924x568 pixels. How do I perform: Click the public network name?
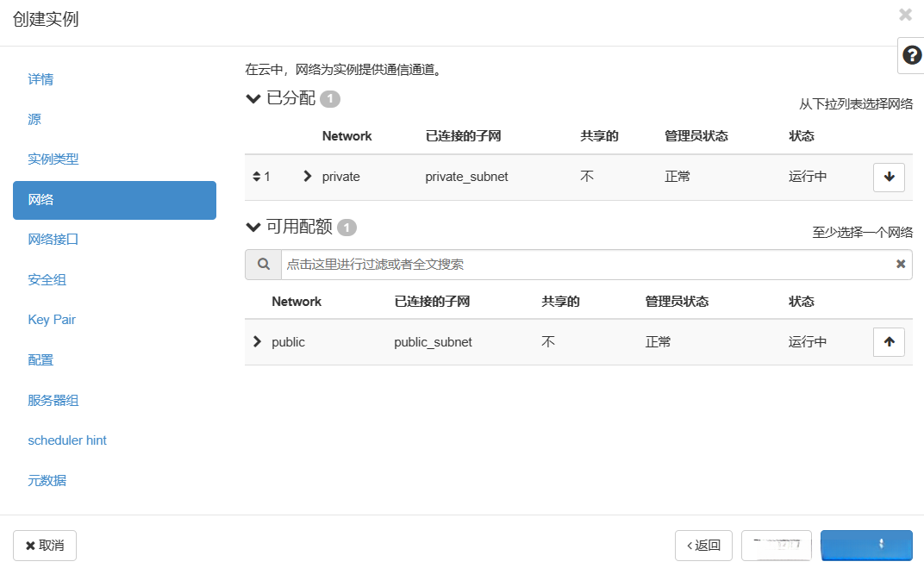click(288, 342)
